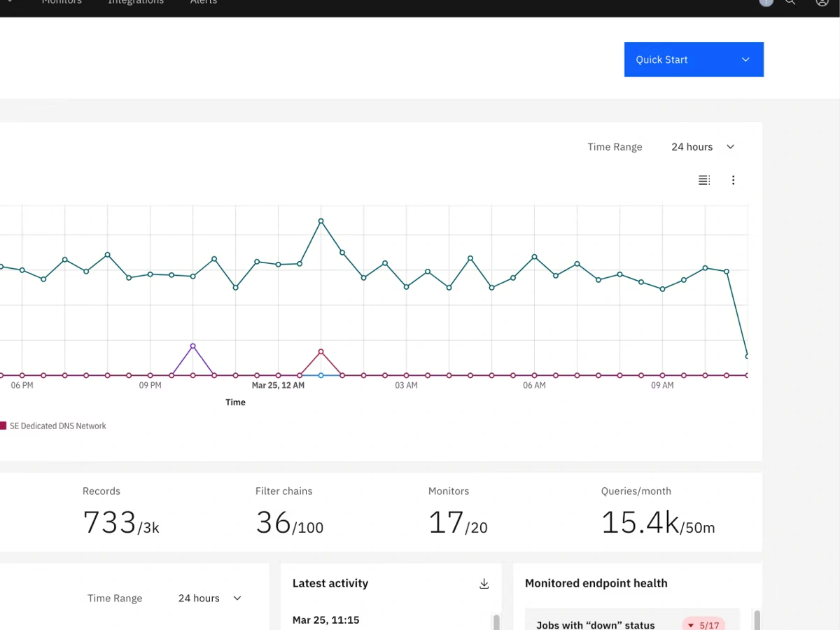Open the Integrations menu
The image size is (840, 630).
[x=136, y=3]
